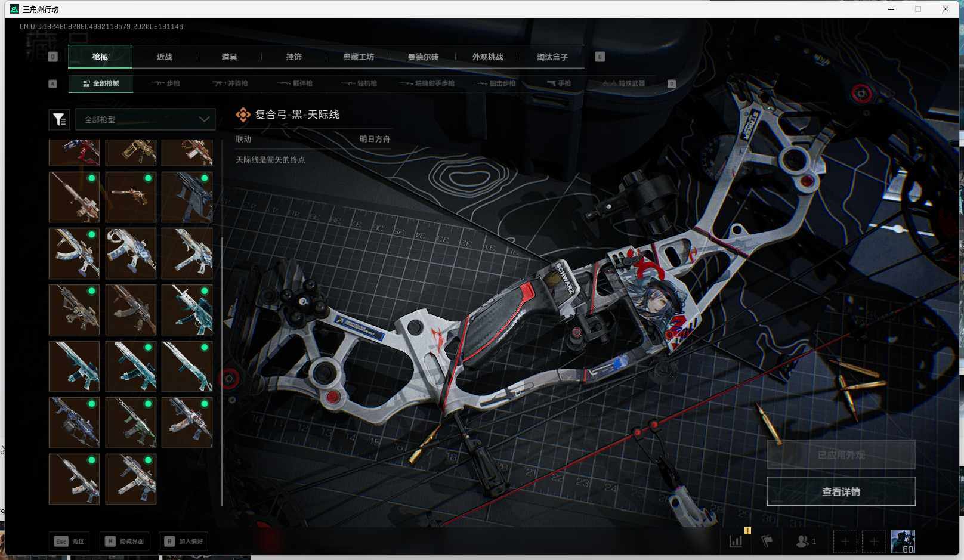964x560 pixels.
Task: Click the 已应用外观 applied-skin button
Action: pos(841,455)
